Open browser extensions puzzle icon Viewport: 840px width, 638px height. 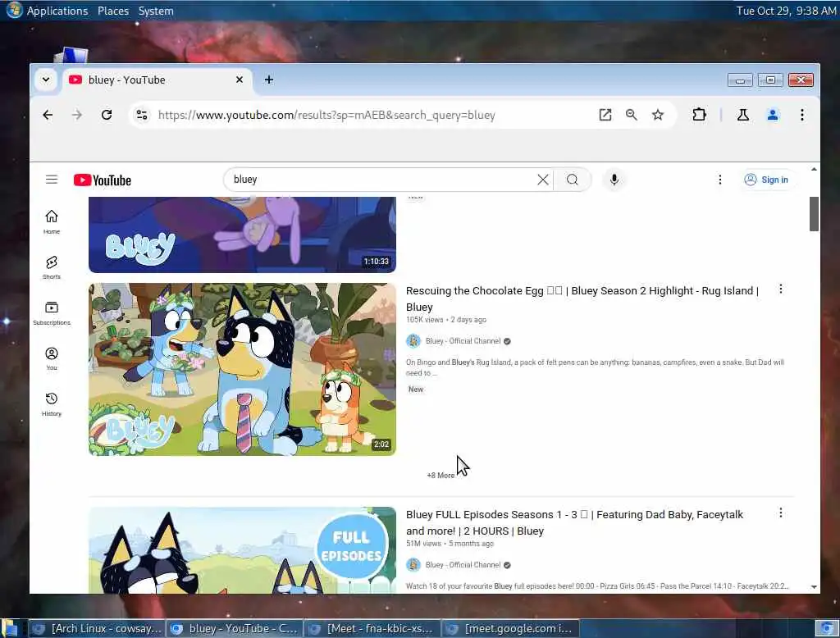[699, 115]
